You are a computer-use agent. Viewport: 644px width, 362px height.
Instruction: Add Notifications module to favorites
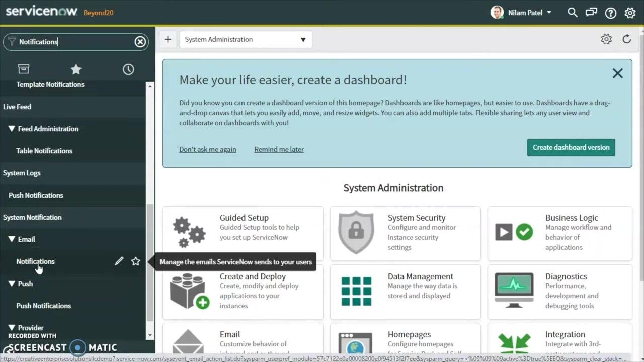(136, 261)
